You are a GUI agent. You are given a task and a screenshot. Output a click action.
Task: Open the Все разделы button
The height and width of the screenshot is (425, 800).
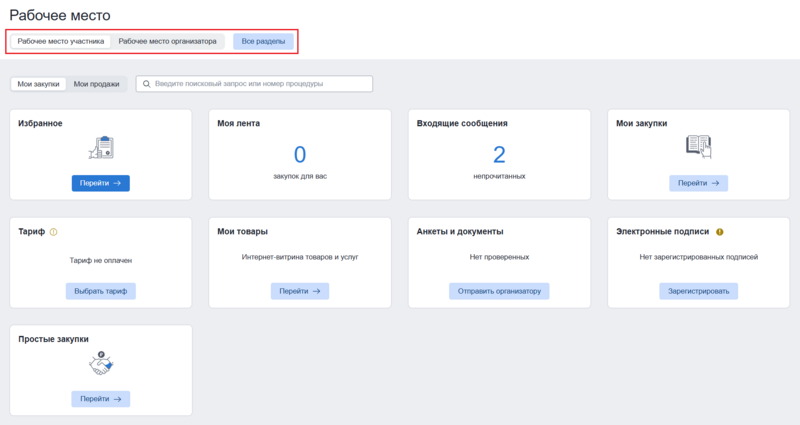click(263, 42)
